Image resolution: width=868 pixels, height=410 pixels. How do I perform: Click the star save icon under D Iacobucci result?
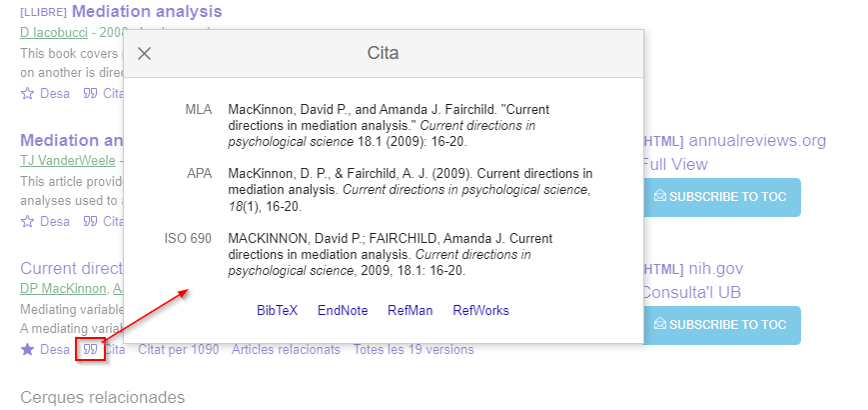pos(27,93)
